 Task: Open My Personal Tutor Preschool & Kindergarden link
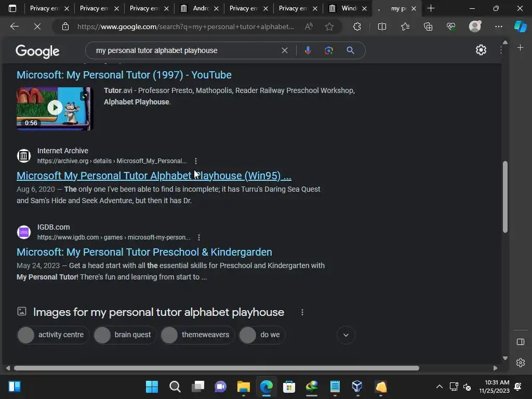(144, 252)
